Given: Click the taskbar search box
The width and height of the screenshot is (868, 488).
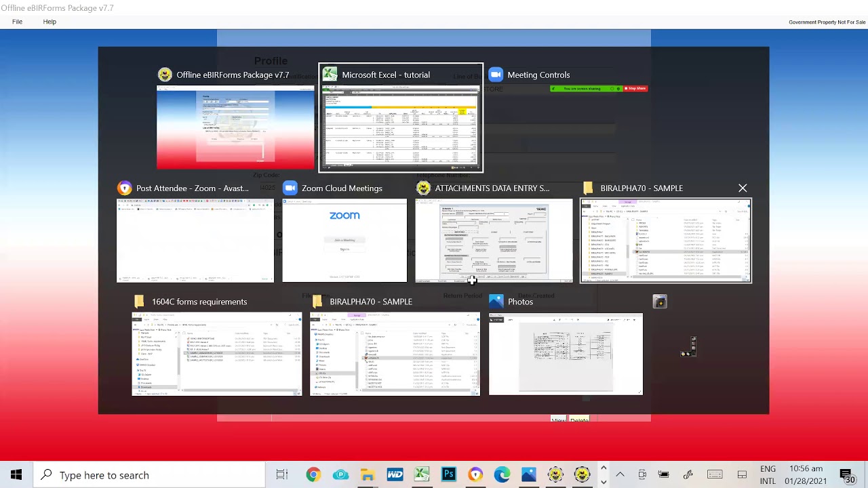Looking at the screenshot, I should pyautogui.click(x=149, y=475).
